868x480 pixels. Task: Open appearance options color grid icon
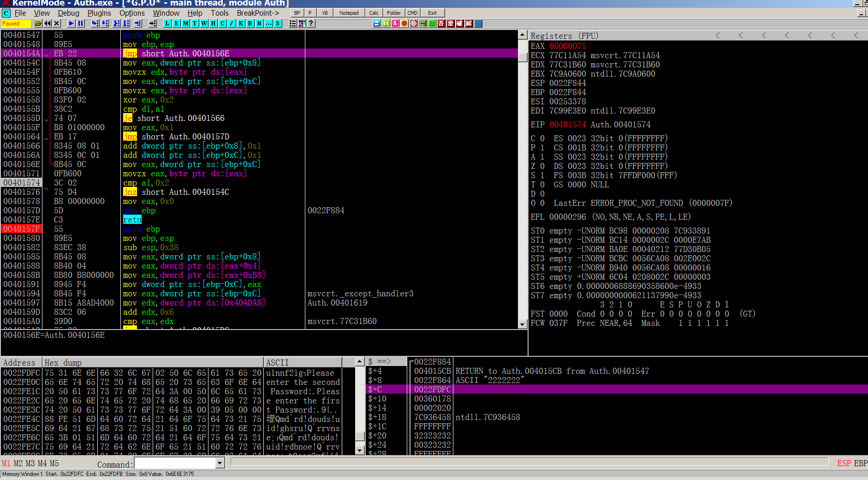[302, 24]
